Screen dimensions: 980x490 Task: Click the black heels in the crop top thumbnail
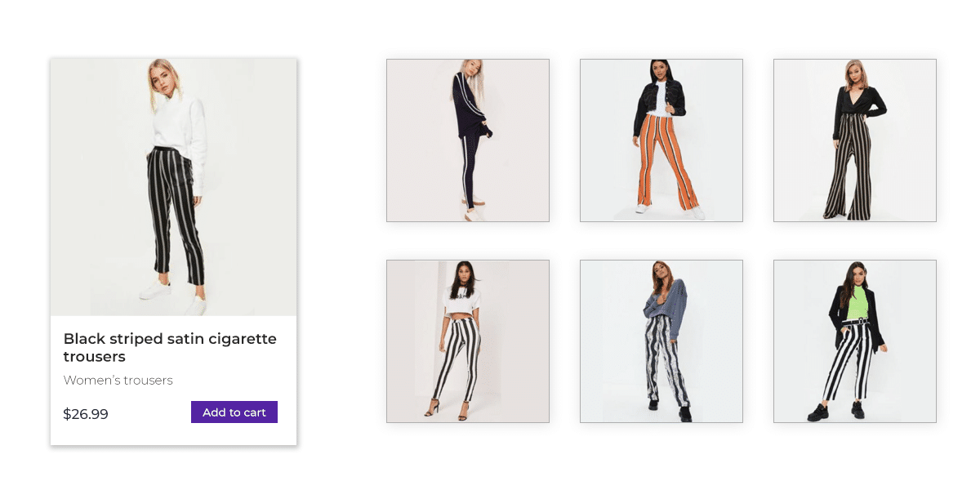point(447,409)
